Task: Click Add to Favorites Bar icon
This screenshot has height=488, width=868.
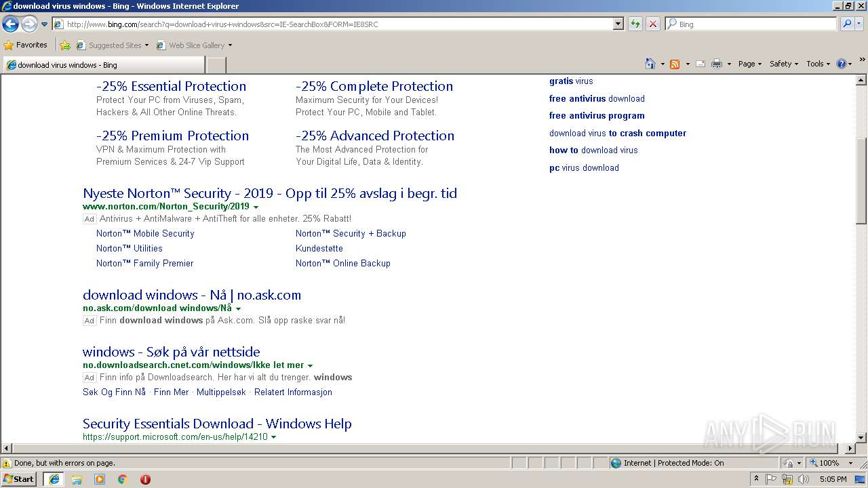Action: 65,45
